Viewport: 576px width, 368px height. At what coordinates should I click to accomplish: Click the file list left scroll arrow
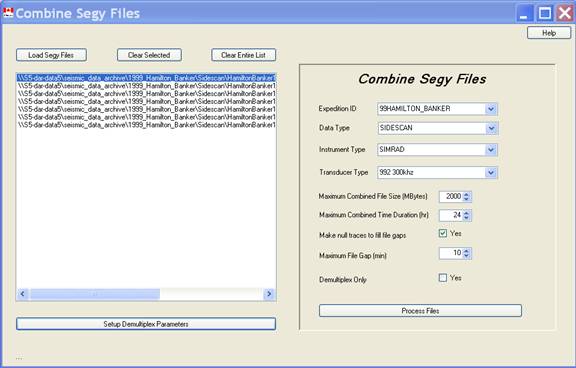tap(23, 294)
